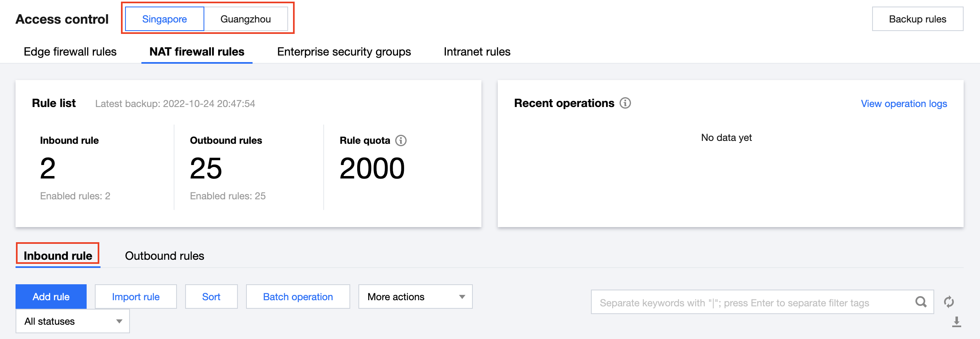Open the All statuses filter dropdown
The width and height of the screenshot is (980, 339).
tap(72, 321)
